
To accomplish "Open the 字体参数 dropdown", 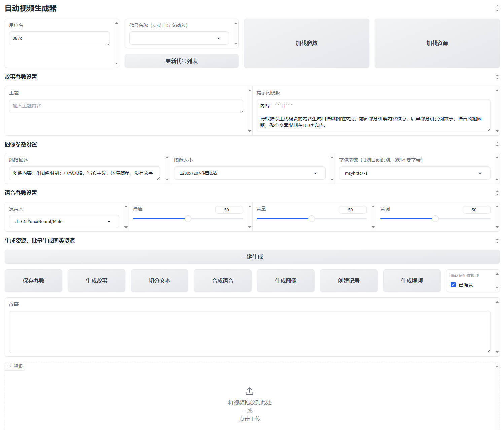I will pyautogui.click(x=415, y=173).
